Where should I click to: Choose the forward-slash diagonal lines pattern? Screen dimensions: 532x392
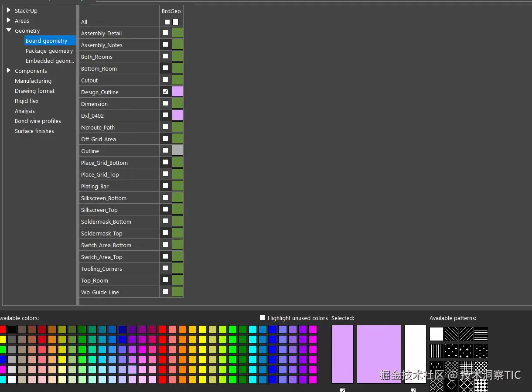click(x=466, y=334)
